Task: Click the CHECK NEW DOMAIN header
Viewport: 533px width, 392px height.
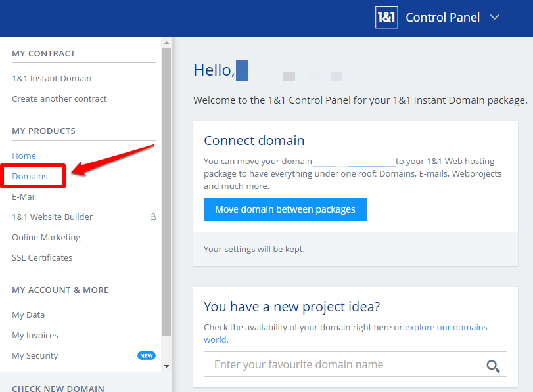Action: (x=58, y=388)
